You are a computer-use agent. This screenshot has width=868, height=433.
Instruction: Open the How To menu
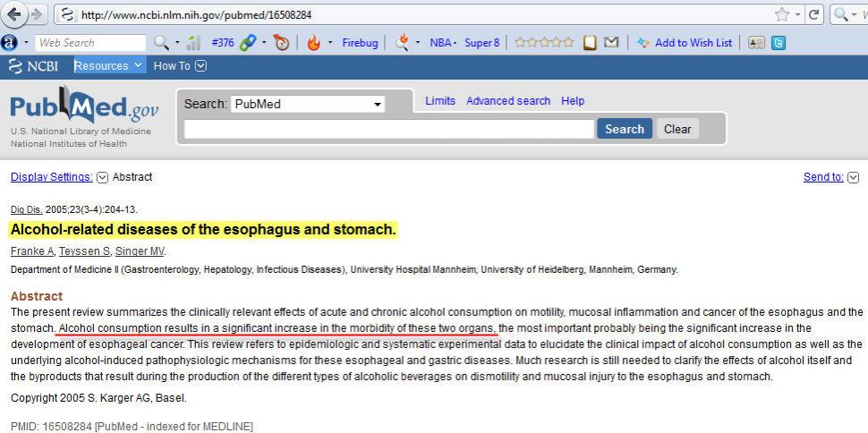click(179, 65)
